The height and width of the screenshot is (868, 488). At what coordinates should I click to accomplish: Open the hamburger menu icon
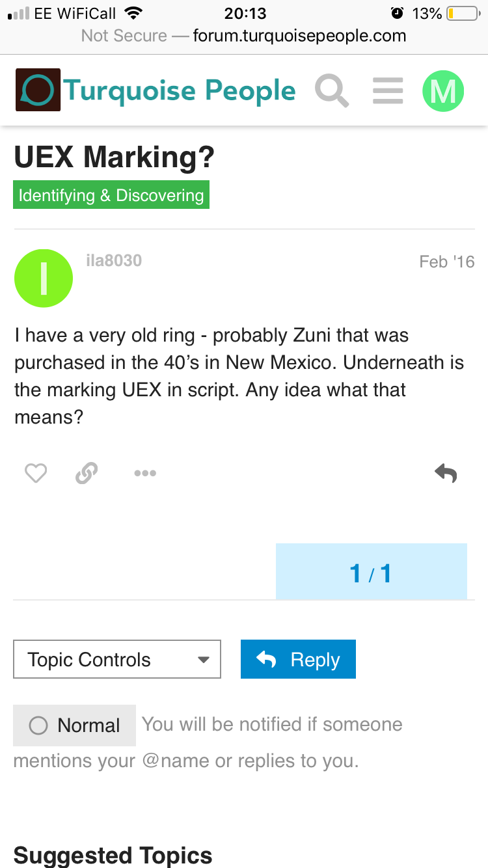(x=388, y=90)
